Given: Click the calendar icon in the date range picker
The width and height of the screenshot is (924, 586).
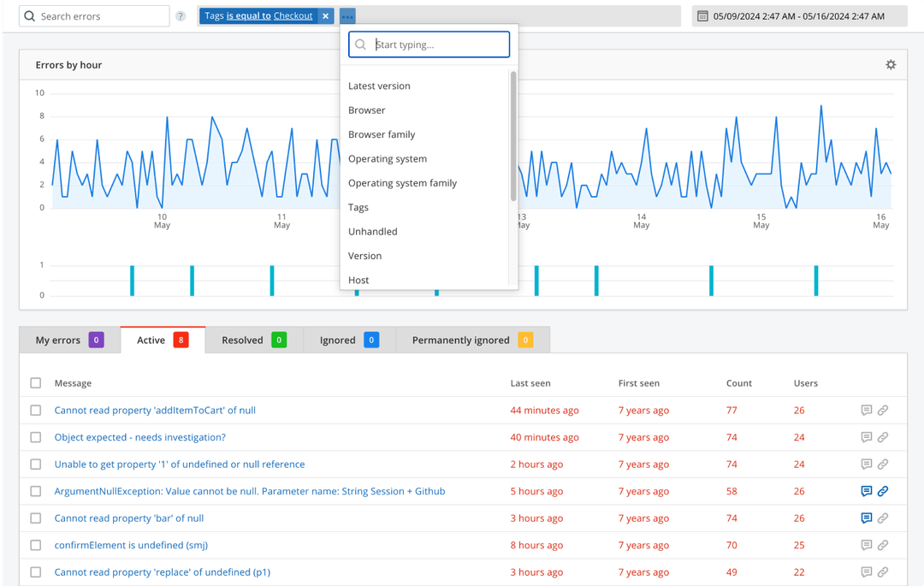Looking at the screenshot, I should [703, 15].
